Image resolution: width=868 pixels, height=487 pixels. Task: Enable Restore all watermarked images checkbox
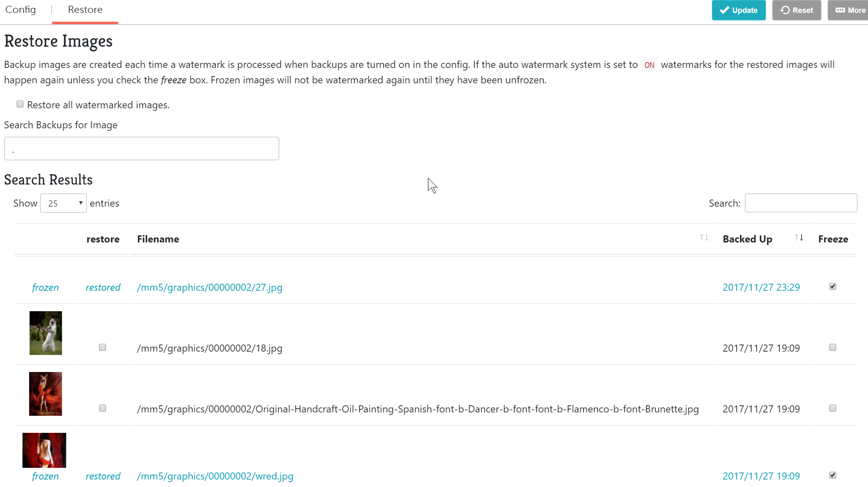point(20,104)
